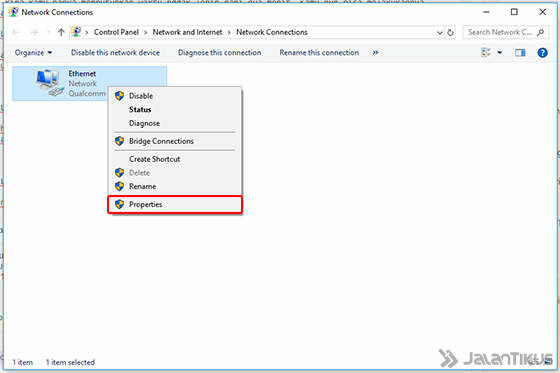
Task: Click the Network Connections title bar icon
Action: click(13, 12)
